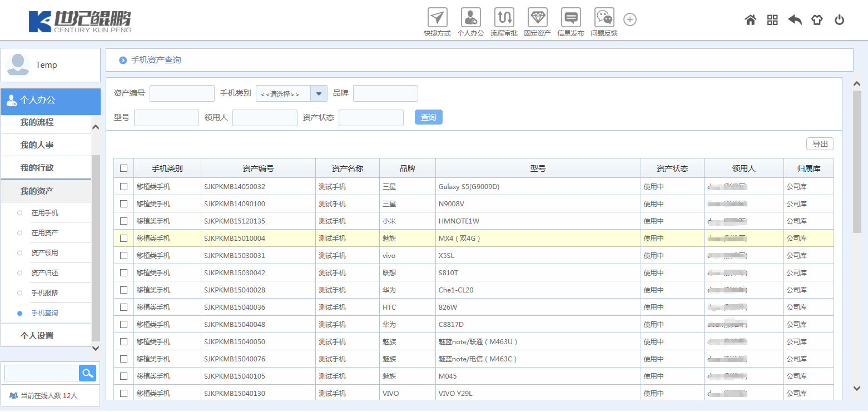Click the plus icon to add shortcut
Image resolution: width=868 pixels, height=412 pixels.
coord(629,19)
